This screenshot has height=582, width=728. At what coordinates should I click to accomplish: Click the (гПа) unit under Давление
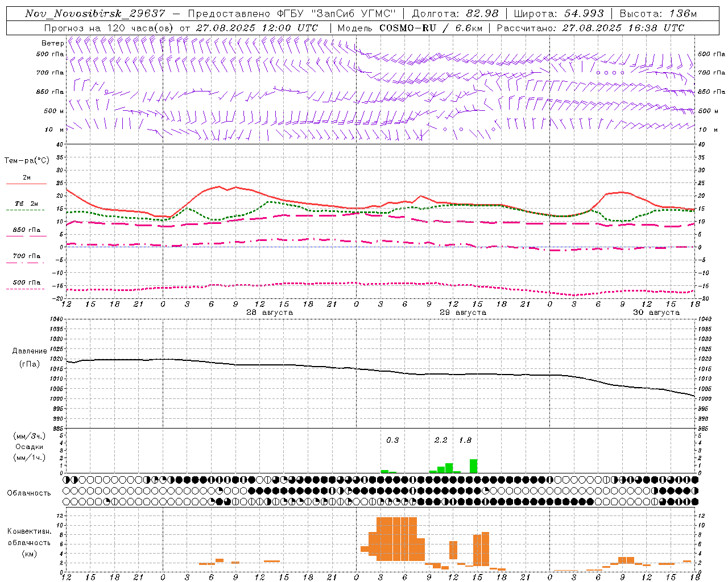(x=30, y=364)
